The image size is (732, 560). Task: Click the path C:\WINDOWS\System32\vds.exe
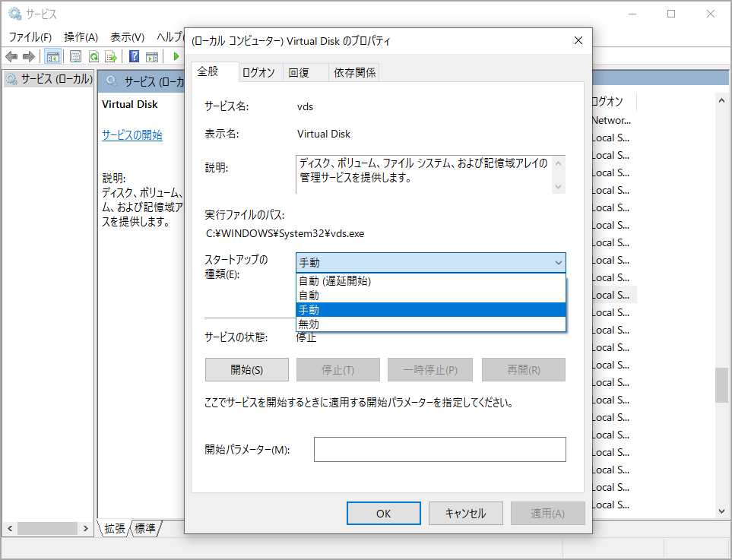tap(285, 233)
